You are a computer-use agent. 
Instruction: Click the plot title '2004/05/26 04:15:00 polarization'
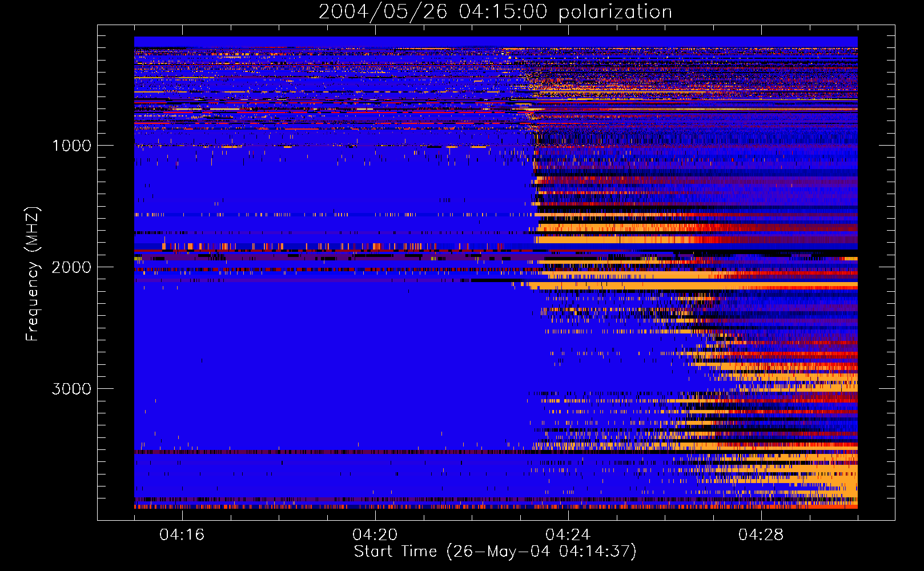point(495,11)
